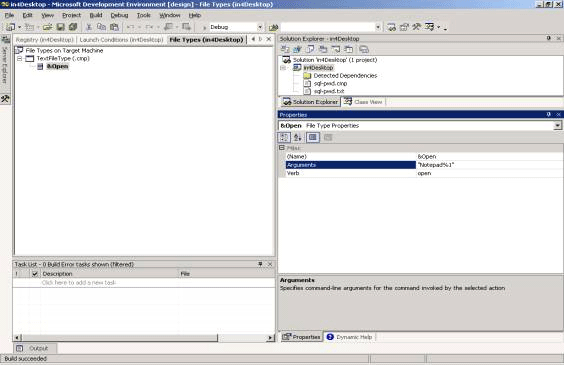This screenshot has height=365, width=564.
Task: Click the last Solution Explorer toolbar icon
Action: [x=364, y=49]
